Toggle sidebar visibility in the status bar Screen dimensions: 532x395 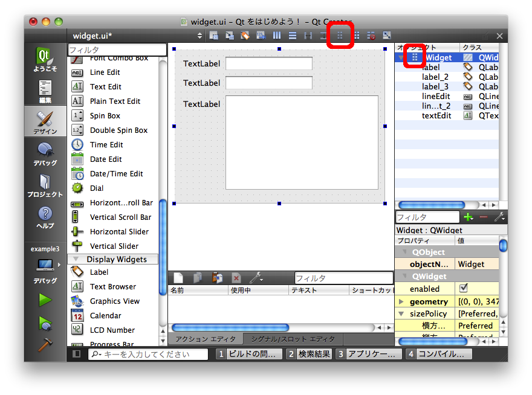pyautogui.click(x=77, y=354)
